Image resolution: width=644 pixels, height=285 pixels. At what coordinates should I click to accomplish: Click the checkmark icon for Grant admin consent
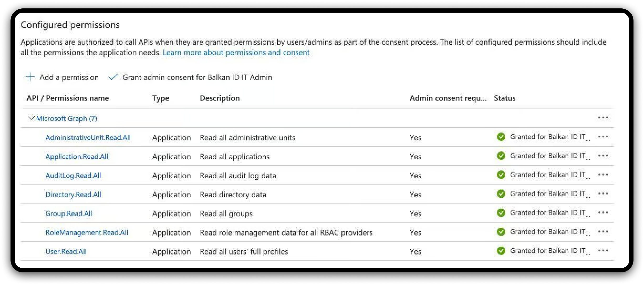[x=113, y=77]
